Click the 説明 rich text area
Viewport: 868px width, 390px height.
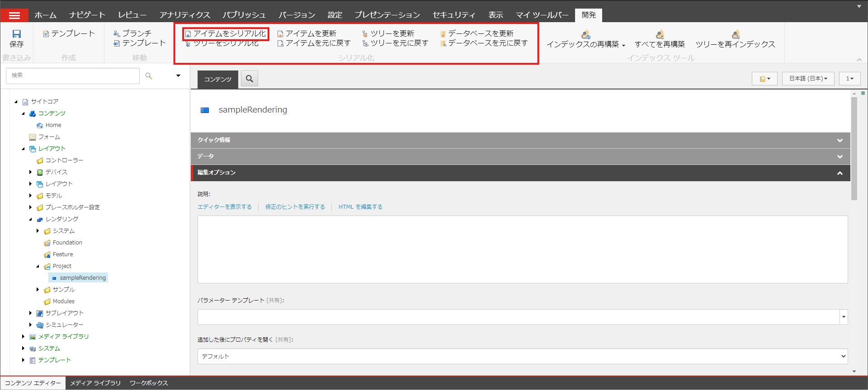(x=523, y=249)
